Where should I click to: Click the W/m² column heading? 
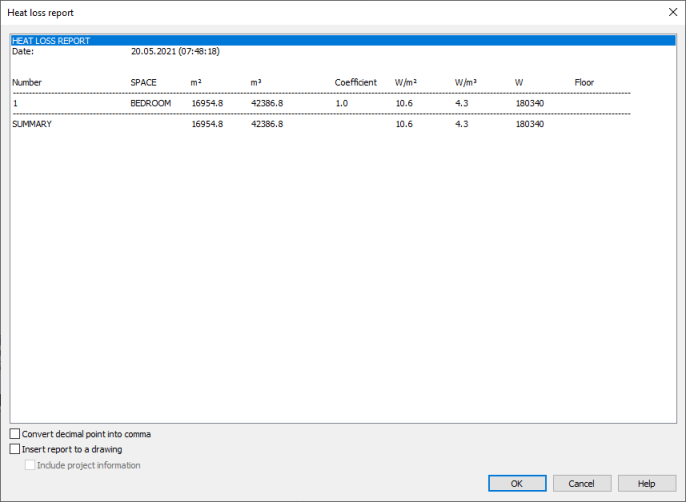[x=406, y=82]
